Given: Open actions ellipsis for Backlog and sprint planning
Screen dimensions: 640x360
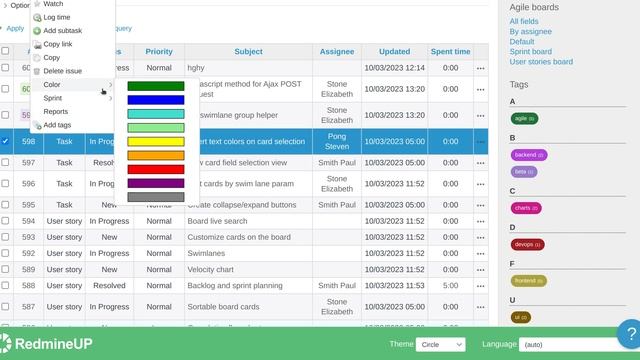Looking at the screenshot, I should pos(480,286).
